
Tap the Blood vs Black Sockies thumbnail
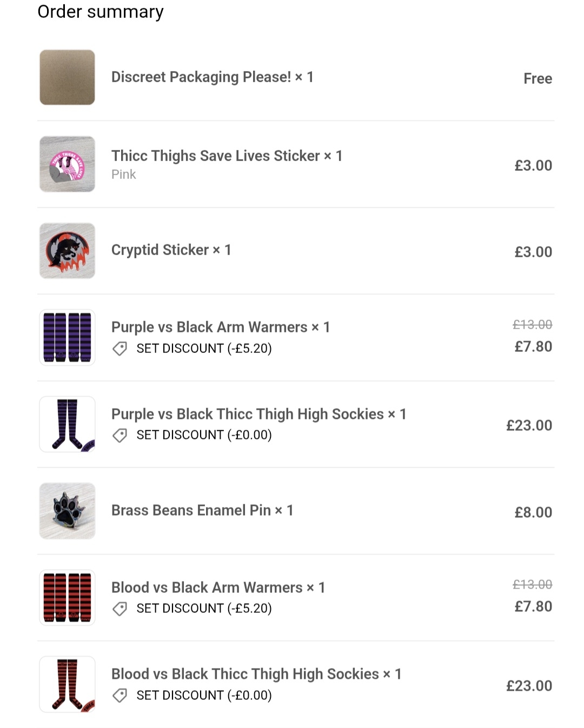coord(67,684)
